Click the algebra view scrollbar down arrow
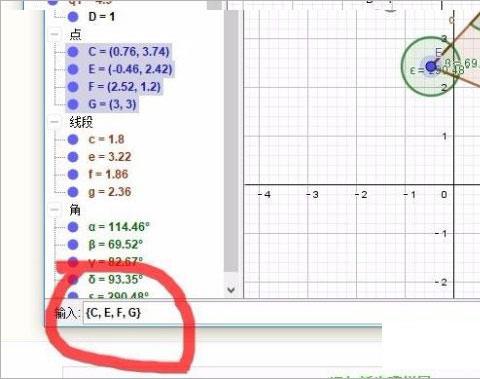This screenshot has height=379, width=480. [x=231, y=289]
